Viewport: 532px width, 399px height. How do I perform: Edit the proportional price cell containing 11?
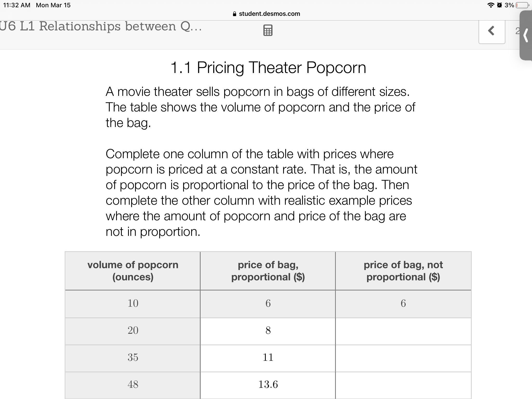[x=268, y=358]
